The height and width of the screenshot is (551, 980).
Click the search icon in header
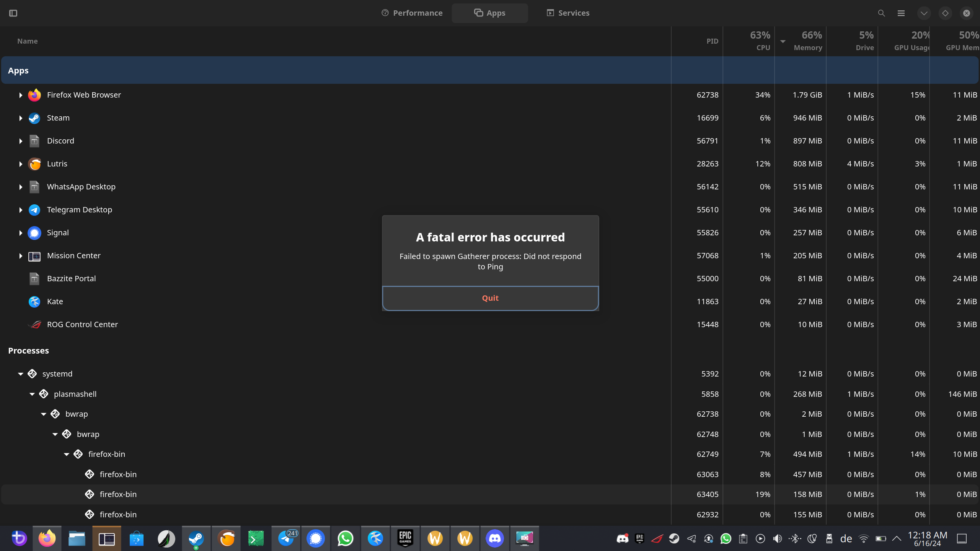click(x=881, y=13)
